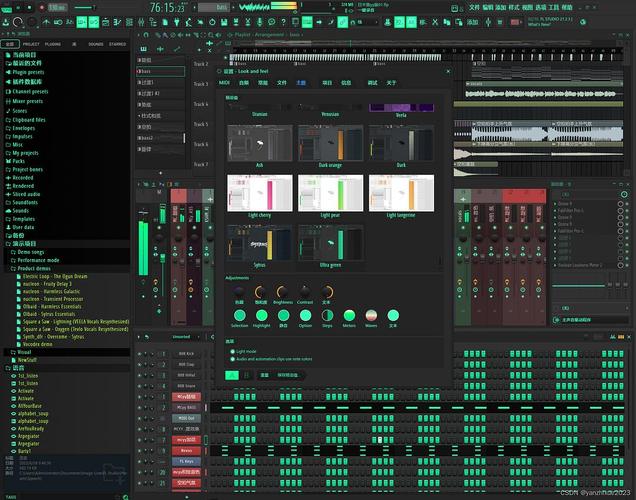Click the microphone recording icon

[x=260, y=22]
